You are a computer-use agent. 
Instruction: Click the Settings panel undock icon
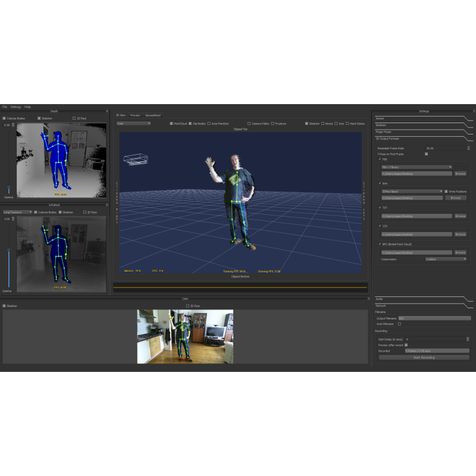point(474,111)
